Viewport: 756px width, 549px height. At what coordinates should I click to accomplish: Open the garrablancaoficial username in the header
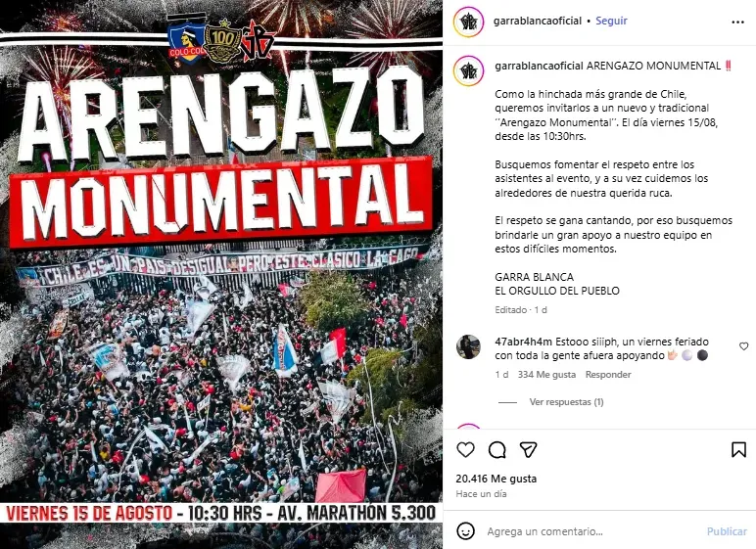(x=538, y=21)
